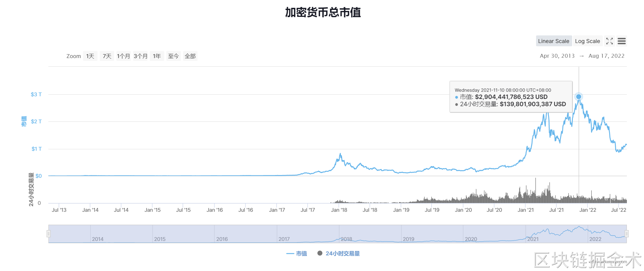
Task: Toggle the 24小时交易量 series in legend
Action: pos(339,254)
